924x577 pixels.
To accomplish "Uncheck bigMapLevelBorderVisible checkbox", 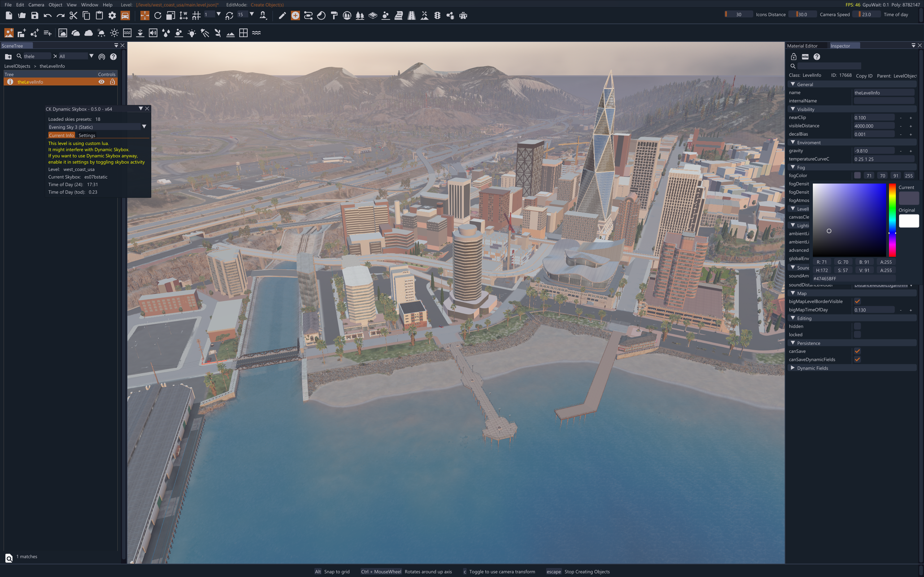I will click(x=857, y=301).
